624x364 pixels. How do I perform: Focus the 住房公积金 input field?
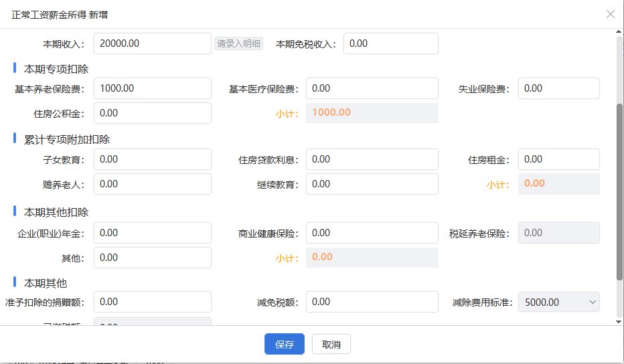153,113
